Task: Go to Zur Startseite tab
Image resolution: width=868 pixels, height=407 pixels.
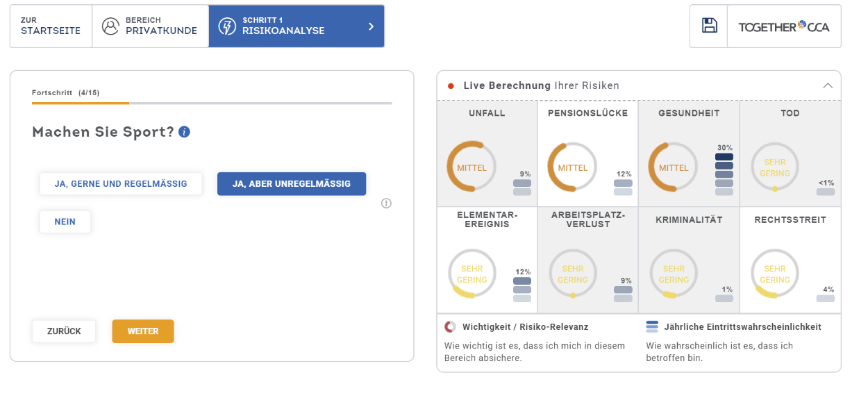Action: coord(51,26)
